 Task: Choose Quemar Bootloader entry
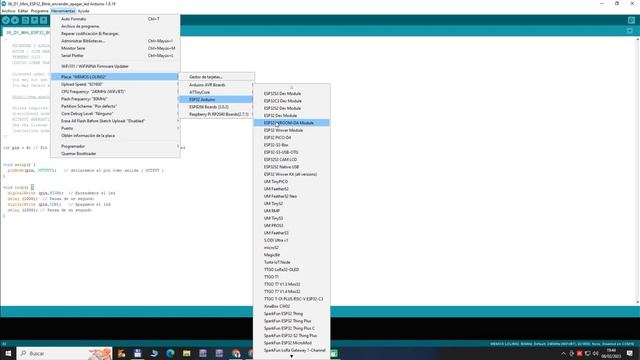(x=115, y=153)
